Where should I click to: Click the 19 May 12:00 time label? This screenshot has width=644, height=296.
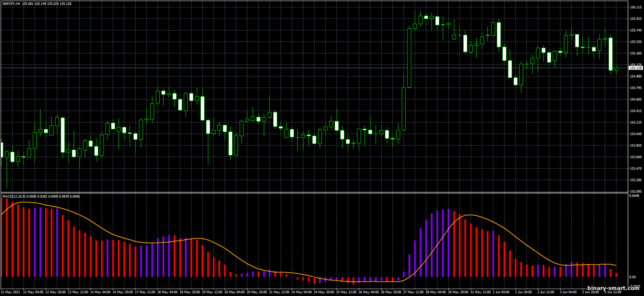211,292
